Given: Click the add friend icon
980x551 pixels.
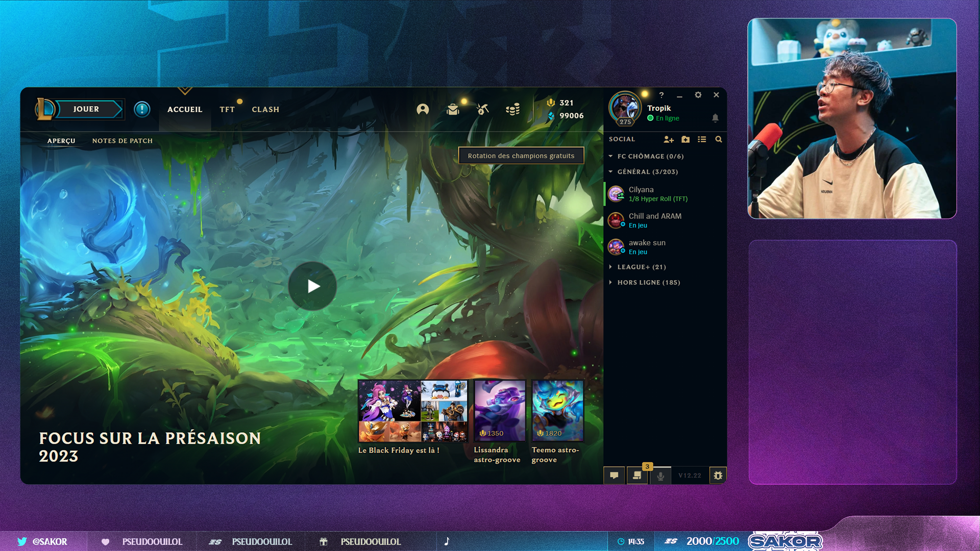Looking at the screenshot, I should point(669,139).
